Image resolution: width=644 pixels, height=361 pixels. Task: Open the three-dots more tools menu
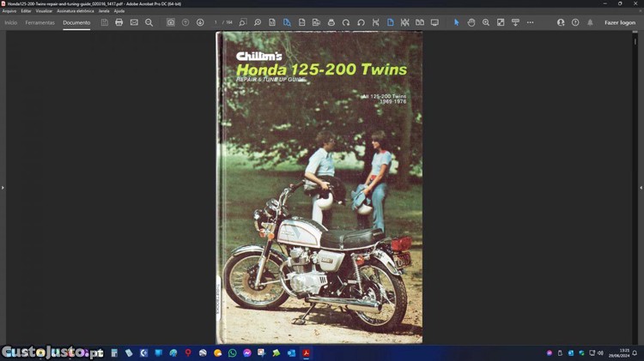pyautogui.click(x=530, y=22)
